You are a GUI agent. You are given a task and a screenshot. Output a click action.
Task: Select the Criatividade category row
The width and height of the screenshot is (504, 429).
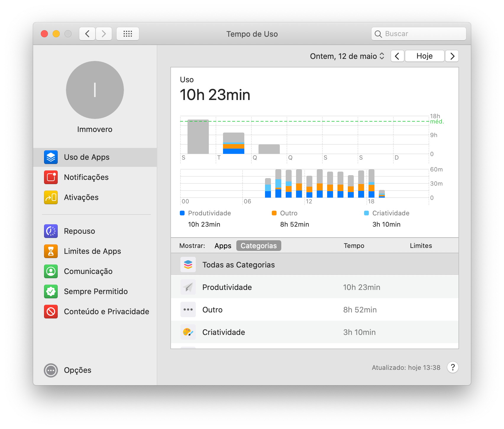[315, 332]
